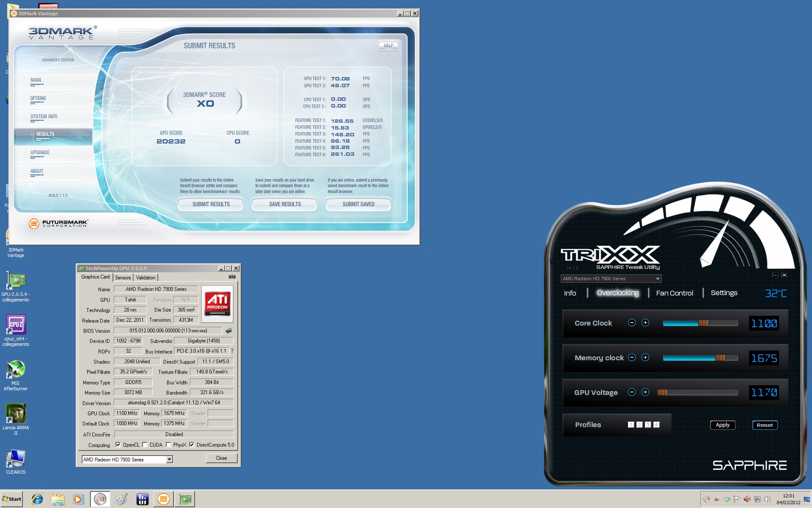Go to SYSTEM INFO in 3DMark sidebar

point(53,118)
